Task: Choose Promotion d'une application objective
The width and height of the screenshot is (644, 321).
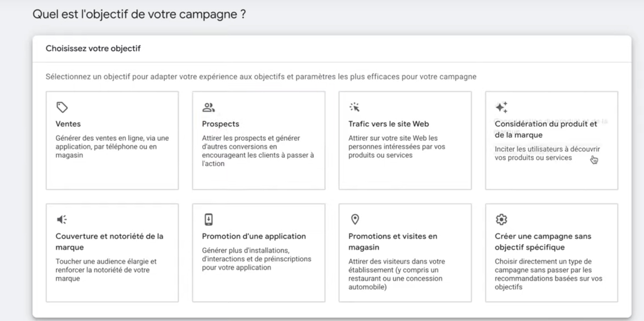Action: point(254,236)
